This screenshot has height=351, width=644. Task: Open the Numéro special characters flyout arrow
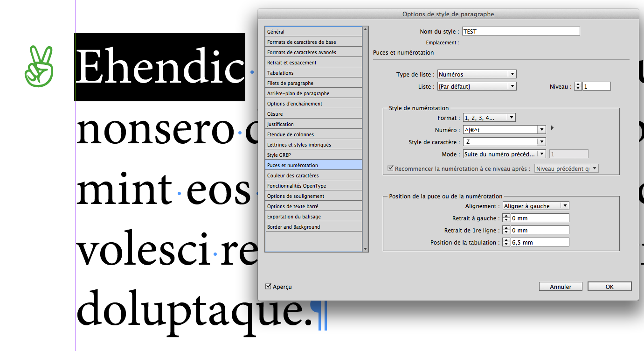553,127
